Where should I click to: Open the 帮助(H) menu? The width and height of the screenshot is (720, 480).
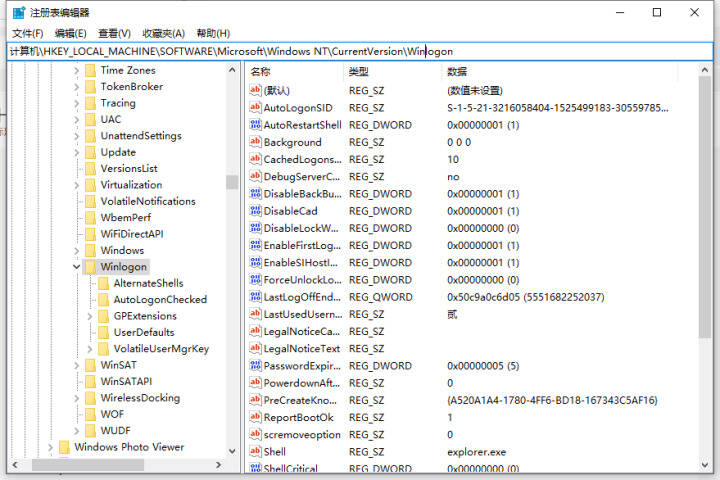(x=213, y=33)
